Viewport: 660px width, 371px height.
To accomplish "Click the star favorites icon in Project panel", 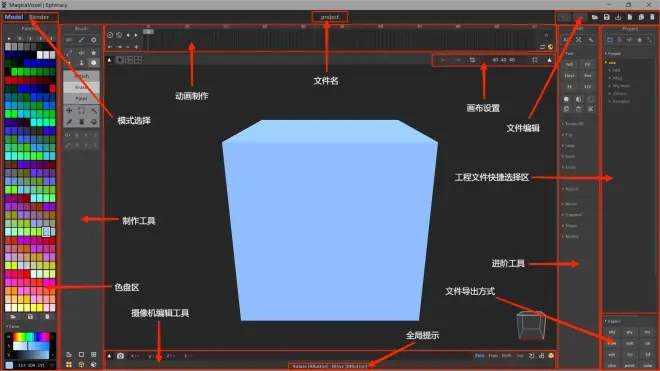I will [639, 40].
